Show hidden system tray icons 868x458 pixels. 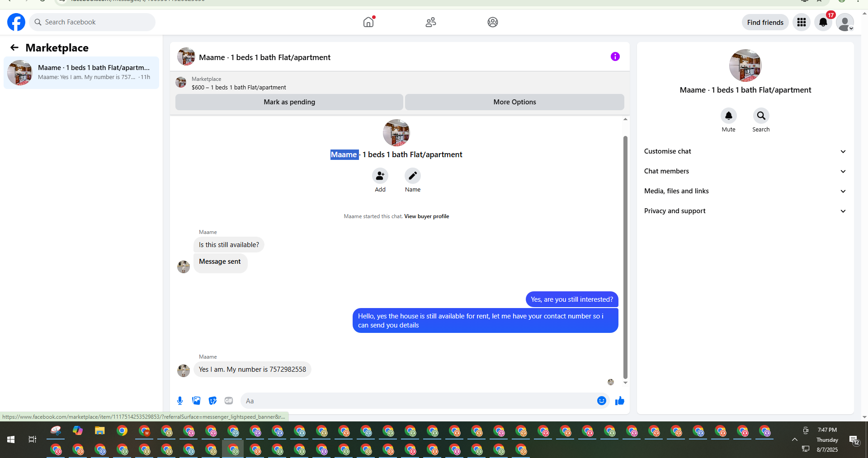pyautogui.click(x=794, y=439)
